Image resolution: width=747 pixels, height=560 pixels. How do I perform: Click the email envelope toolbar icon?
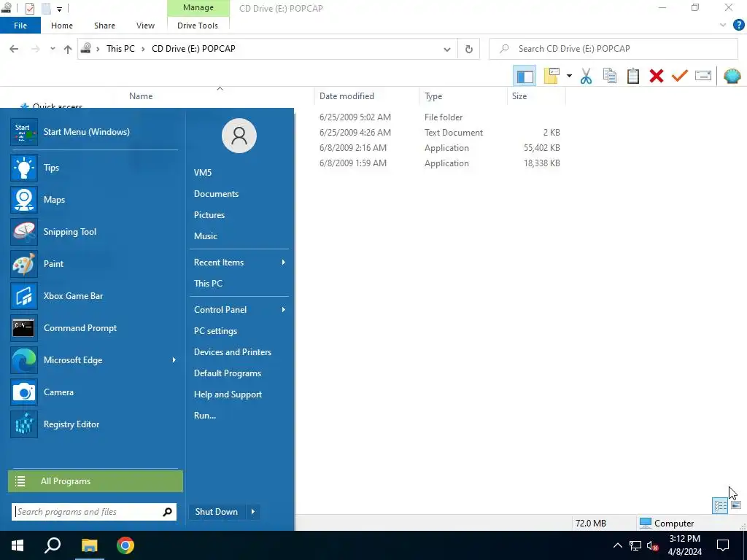point(703,76)
